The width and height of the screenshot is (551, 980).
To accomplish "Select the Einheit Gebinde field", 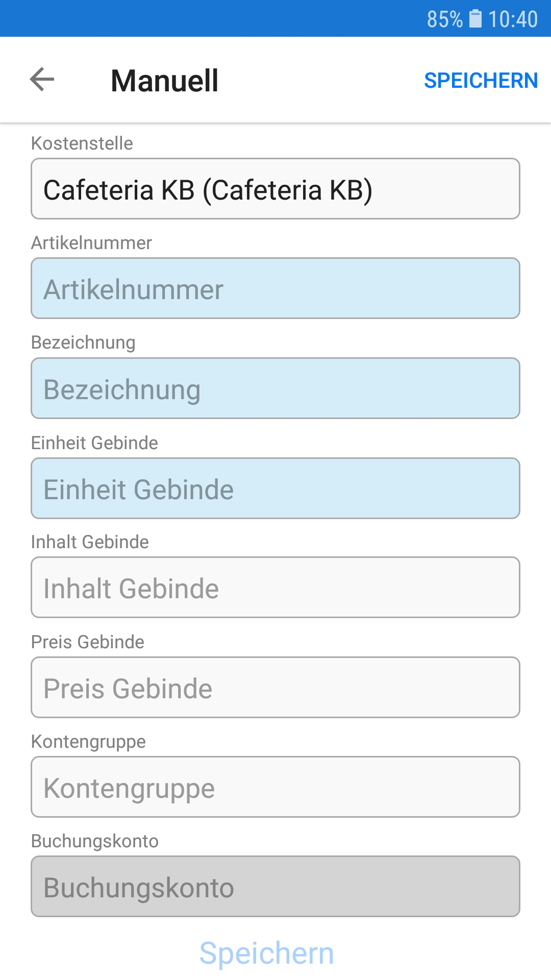I will pyautogui.click(x=275, y=488).
